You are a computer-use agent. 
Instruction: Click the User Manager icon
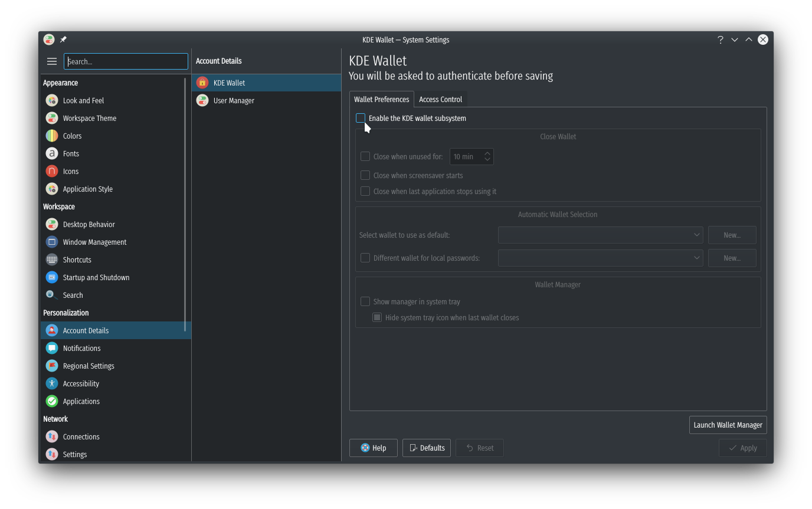[202, 100]
